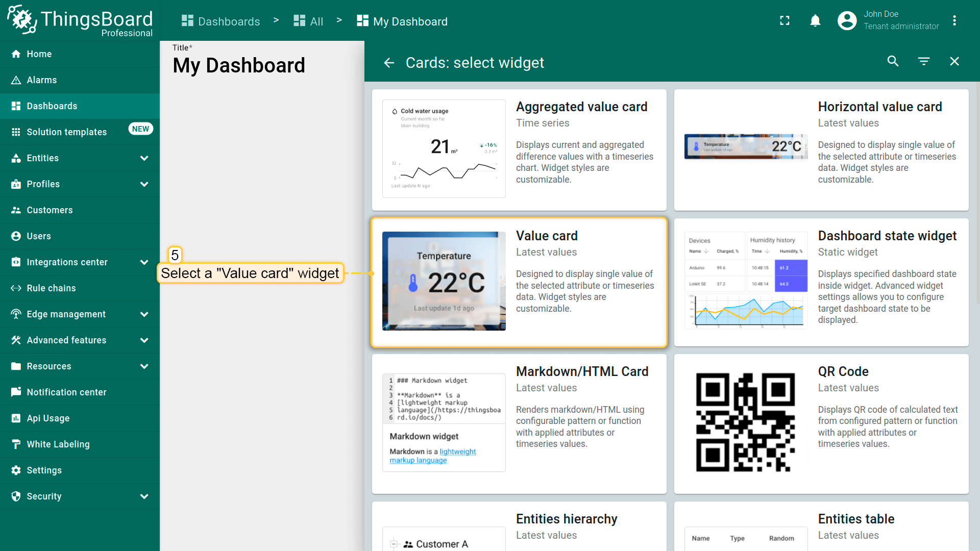
Task: Close the widget selection panel
Action: coord(954,62)
